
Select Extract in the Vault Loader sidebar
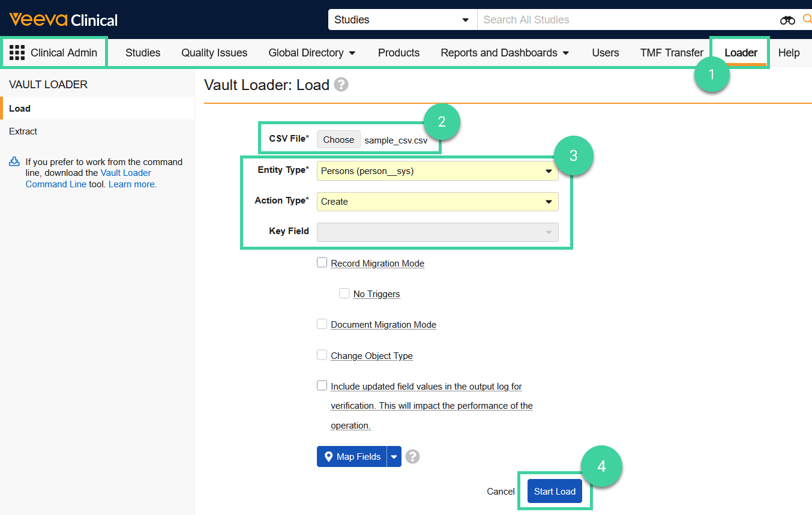point(23,131)
